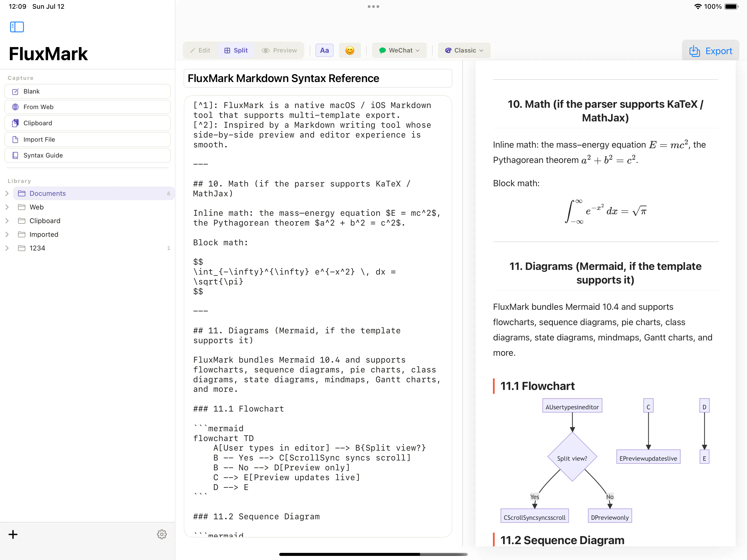
Task: Click the 'Block math:' line in editor
Action: coord(221,243)
